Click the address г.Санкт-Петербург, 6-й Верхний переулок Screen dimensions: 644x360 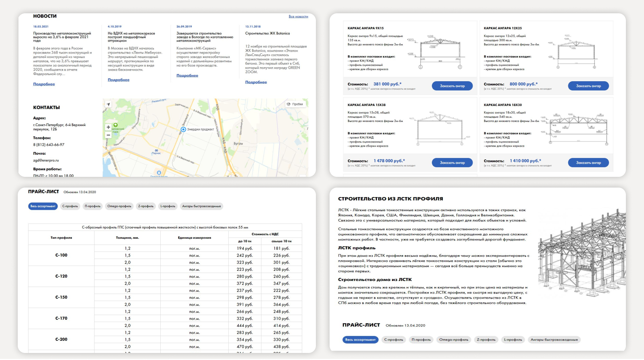59,127
